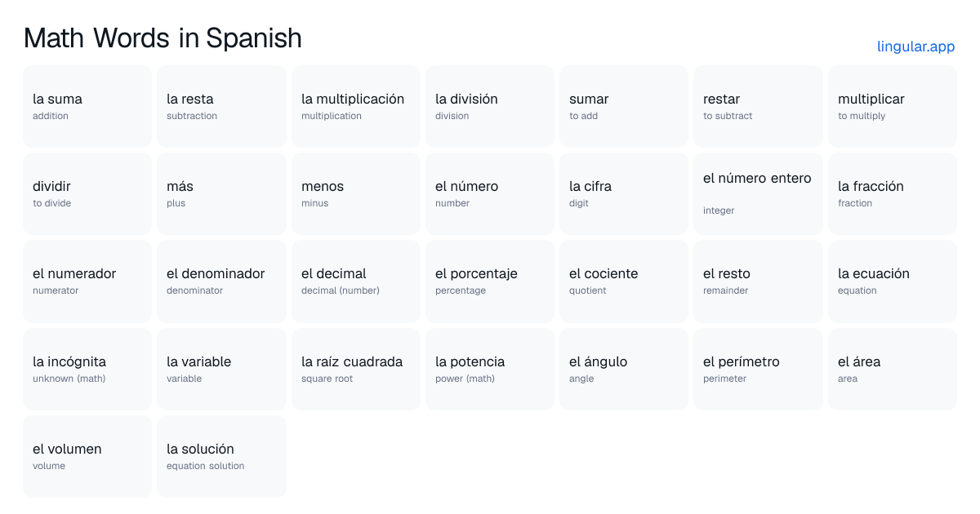Select the 'sumar' to add card
This screenshot has height=514, width=980.
(x=624, y=106)
